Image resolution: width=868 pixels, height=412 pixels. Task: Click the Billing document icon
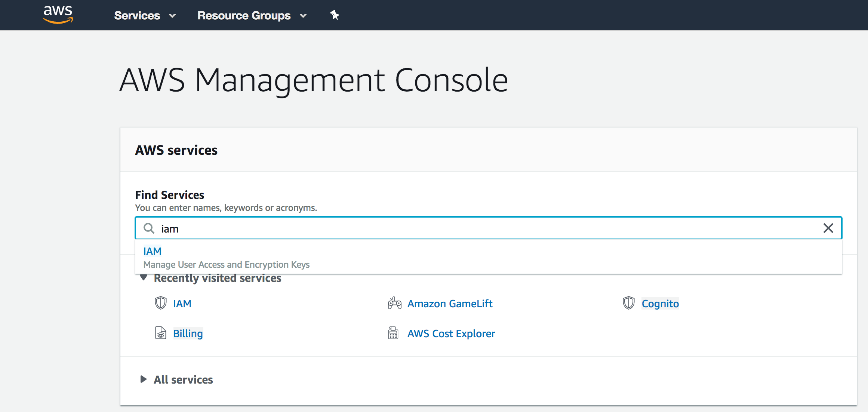(161, 333)
